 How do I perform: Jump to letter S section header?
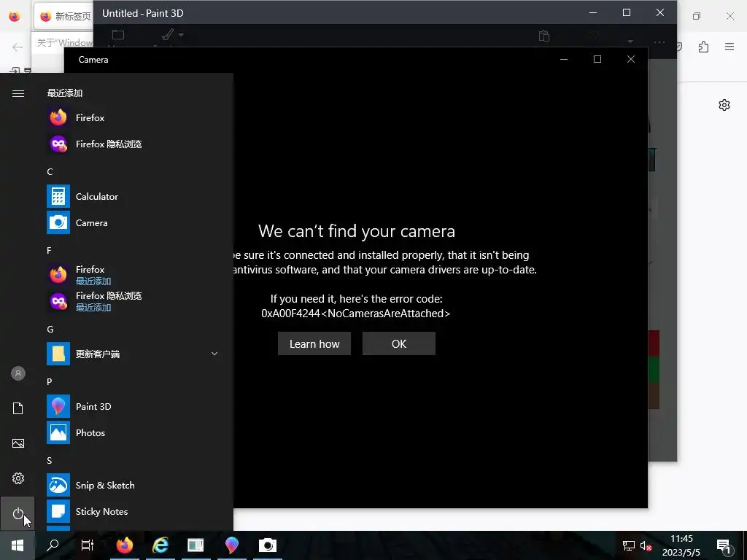point(49,461)
